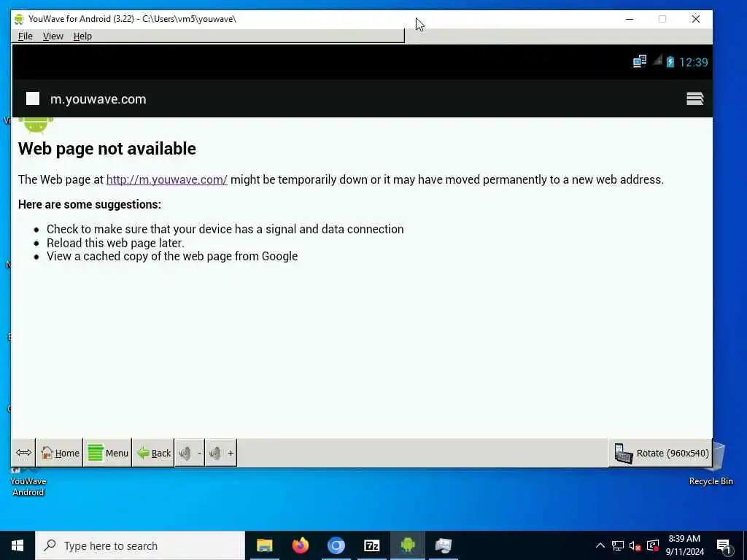747x560 pixels.
Task: Launch Chrome from the taskbar
Action: [x=336, y=545]
